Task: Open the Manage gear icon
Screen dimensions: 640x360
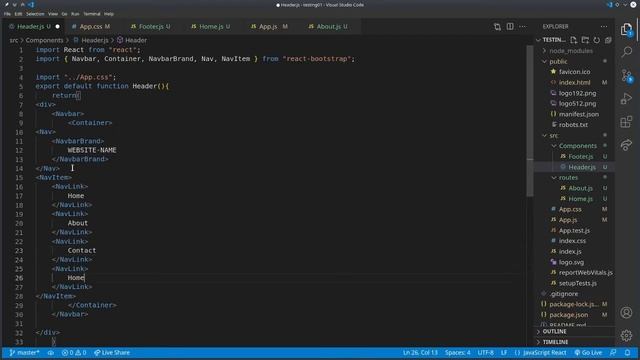Action: tap(627, 336)
